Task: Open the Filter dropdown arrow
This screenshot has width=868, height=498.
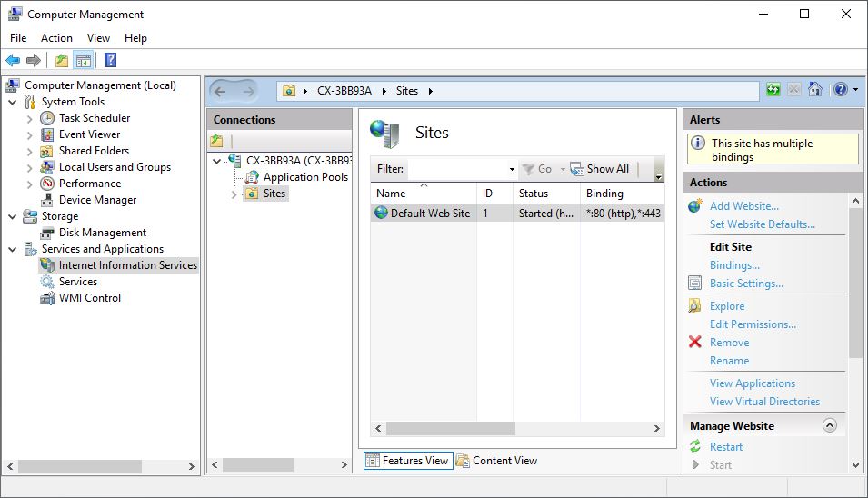Action: (512, 169)
